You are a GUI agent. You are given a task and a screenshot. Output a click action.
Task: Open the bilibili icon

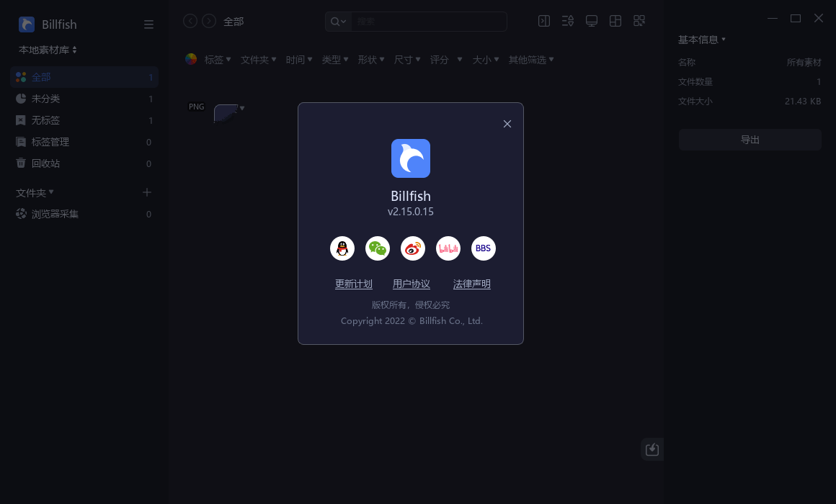coord(448,248)
